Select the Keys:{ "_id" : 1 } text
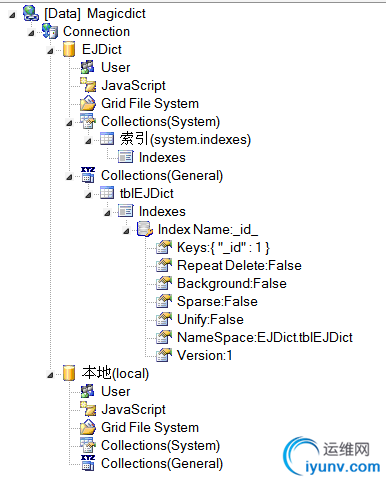This screenshot has height=483, width=386. click(x=223, y=248)
